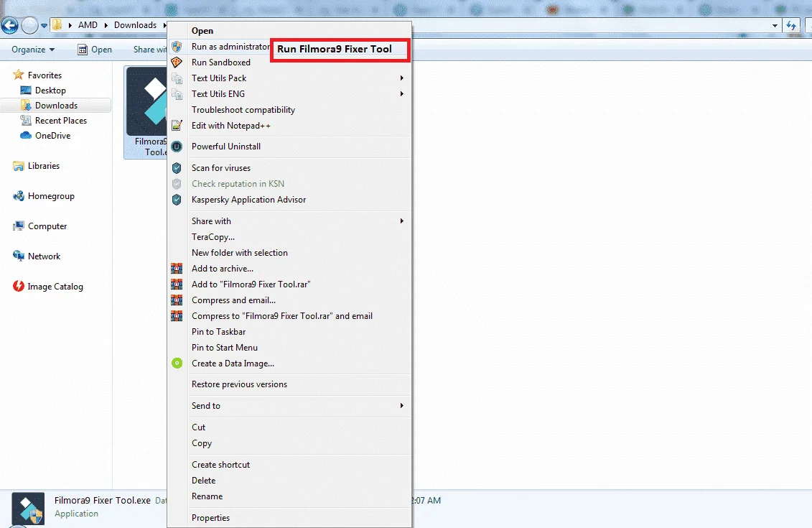Expand the Text Utils Pack submenu arrow

(x=401, y=78)
